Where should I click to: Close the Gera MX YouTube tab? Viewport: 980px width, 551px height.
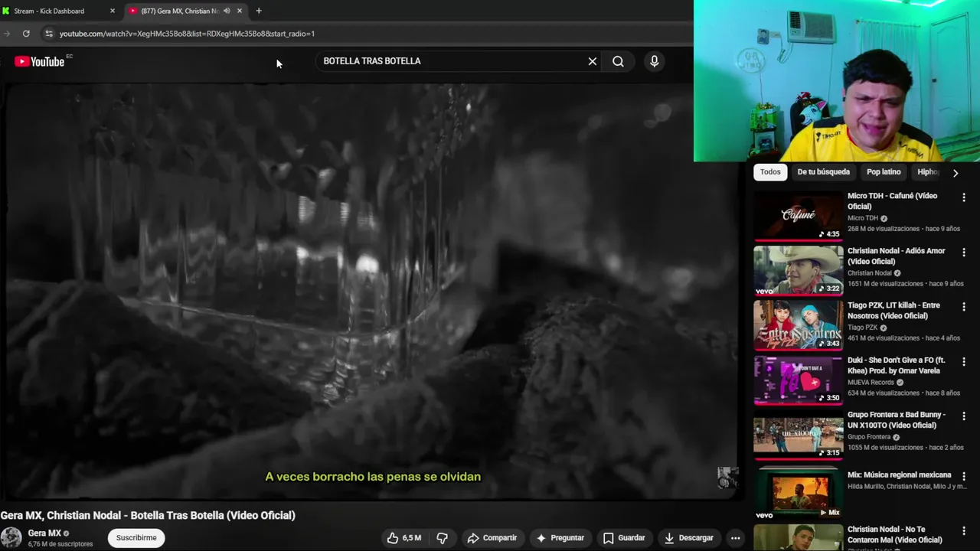[x=240, y=11]
